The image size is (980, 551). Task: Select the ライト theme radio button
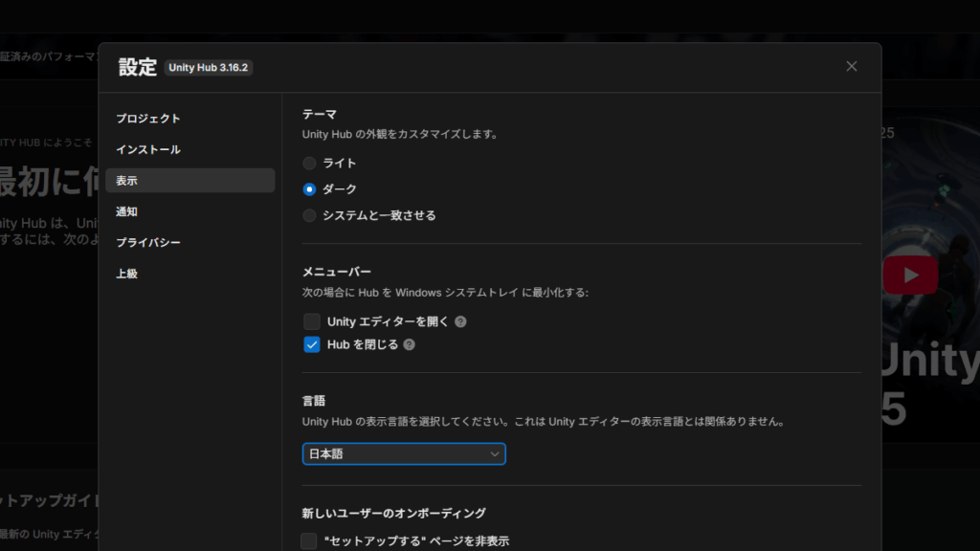point(309,164)
